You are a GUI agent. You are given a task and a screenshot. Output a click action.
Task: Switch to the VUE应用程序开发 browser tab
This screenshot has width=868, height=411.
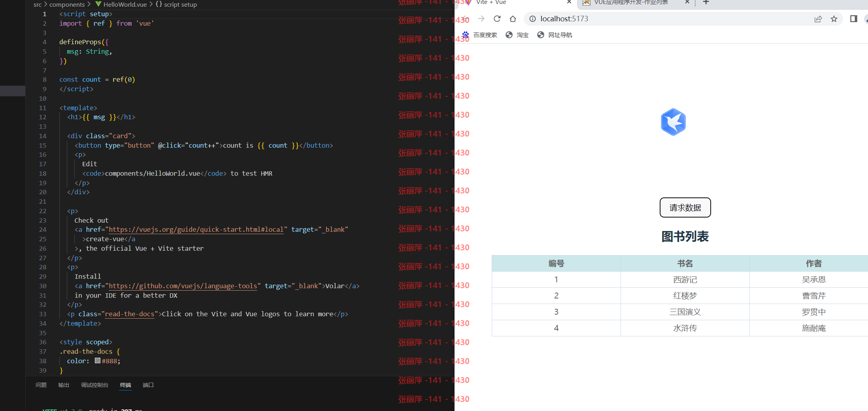tap(631, 2)
